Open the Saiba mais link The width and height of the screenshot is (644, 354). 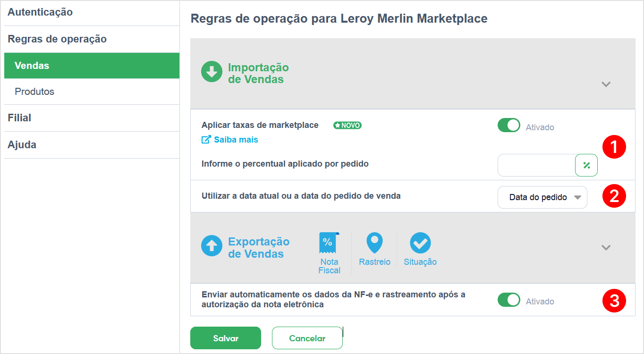click(236, 140)
